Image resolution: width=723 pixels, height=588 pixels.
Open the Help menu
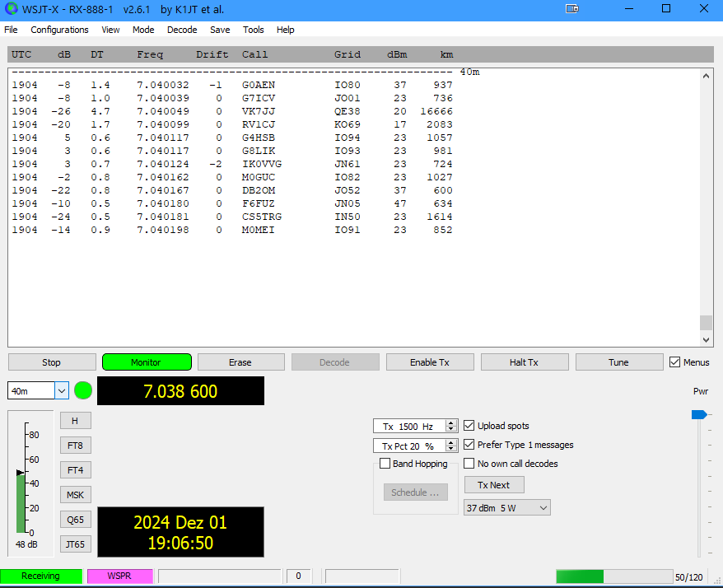click(286, 30)
